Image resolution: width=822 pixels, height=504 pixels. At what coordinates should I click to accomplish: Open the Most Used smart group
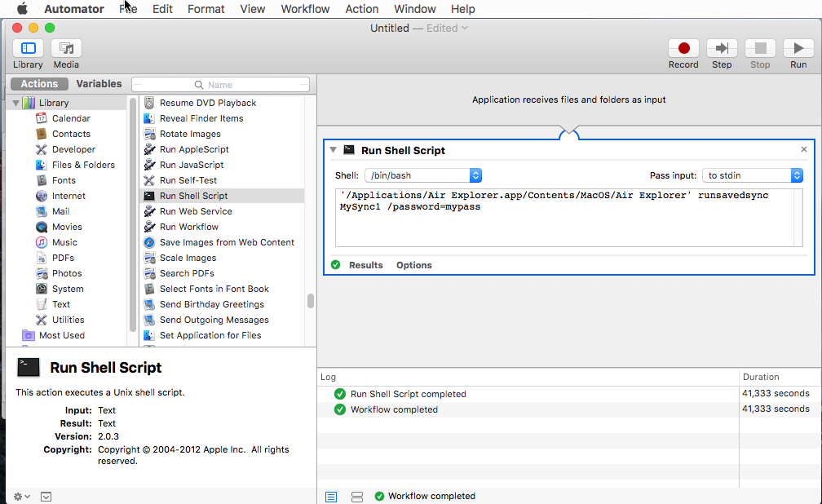coord(61,335)
